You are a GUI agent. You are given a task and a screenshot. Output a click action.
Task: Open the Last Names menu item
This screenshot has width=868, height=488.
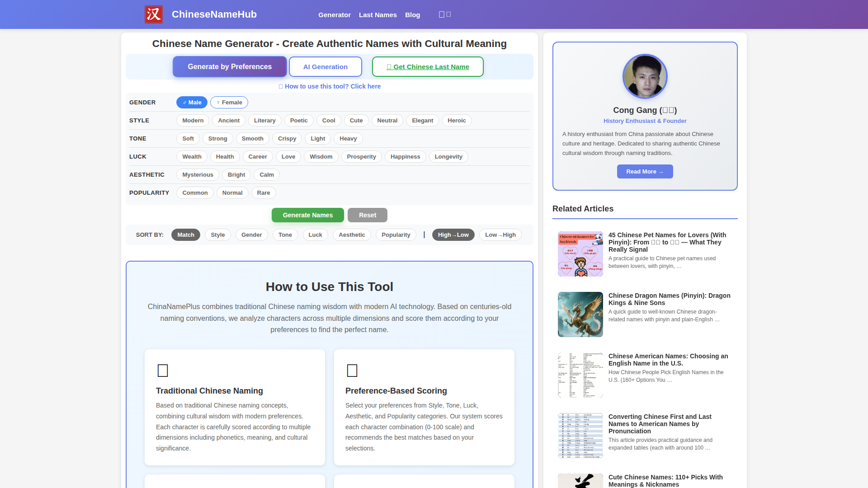377,15
